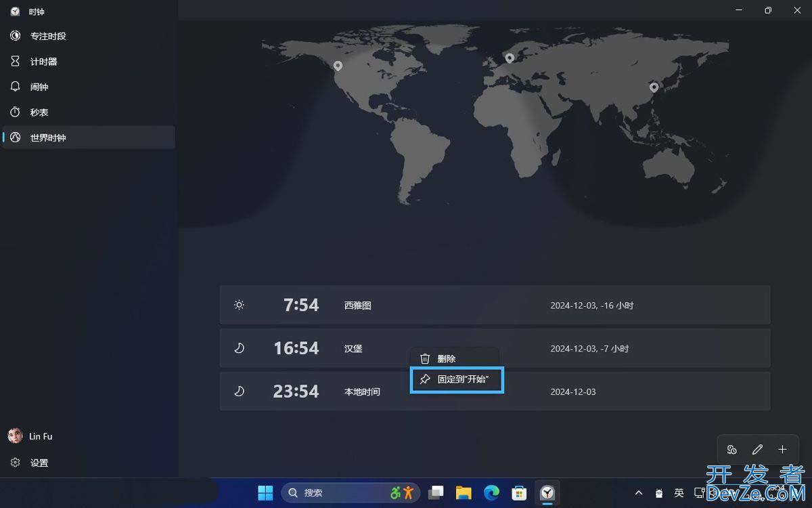Open the Windows Start menu
This screenshot has width=812, height=508.
click(265, 492)
